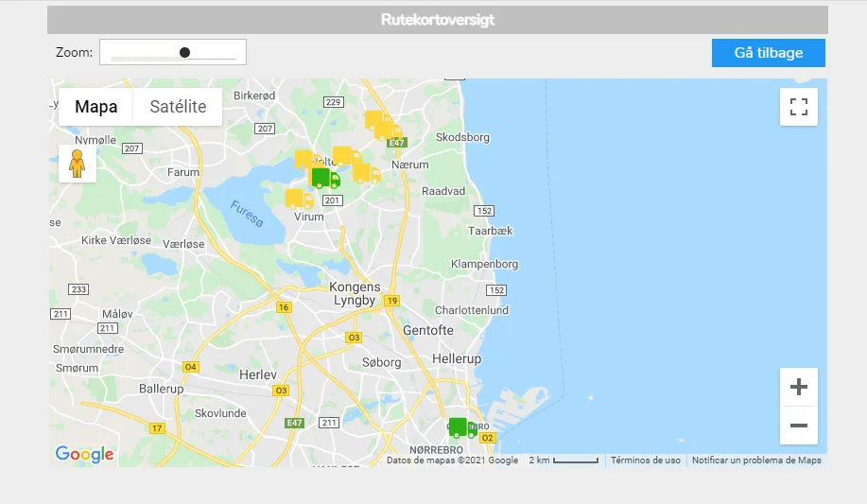Zoom out with the minus button

point(798,426)
